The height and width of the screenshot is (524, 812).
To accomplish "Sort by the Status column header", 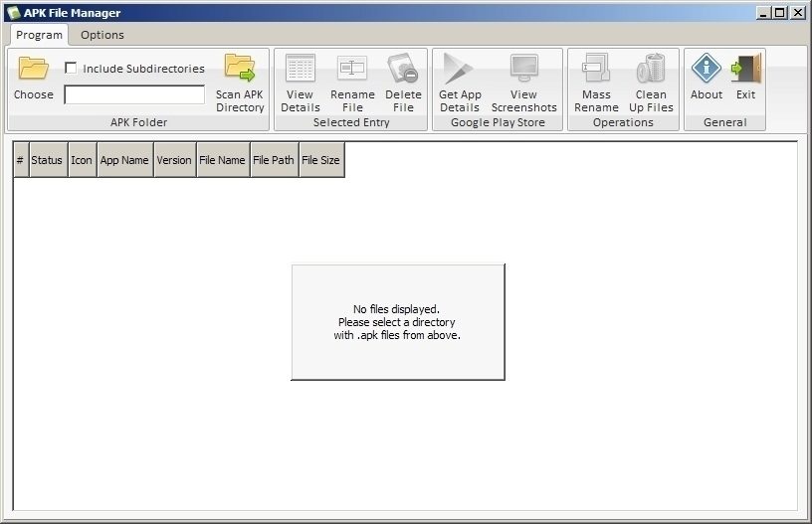I will [48, 160].
